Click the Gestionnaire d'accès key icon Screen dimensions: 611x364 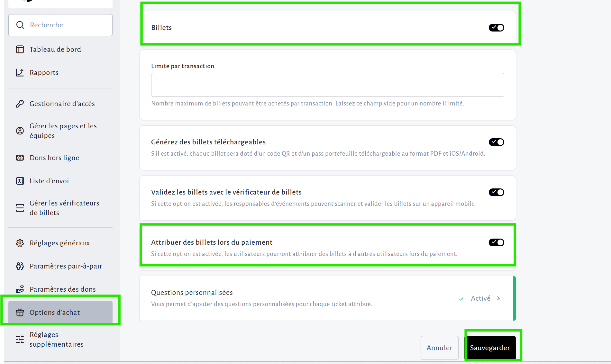pos(20,104)
